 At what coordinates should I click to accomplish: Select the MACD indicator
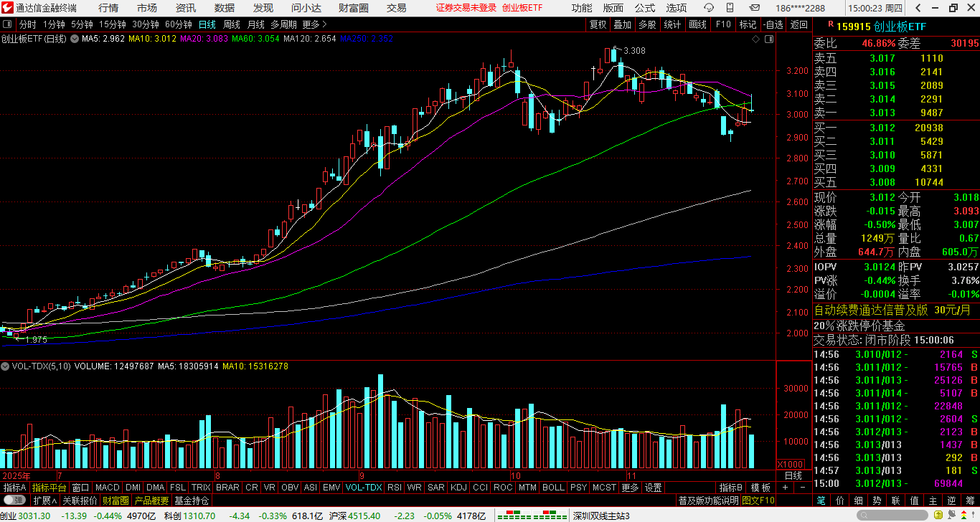point(107,488)
